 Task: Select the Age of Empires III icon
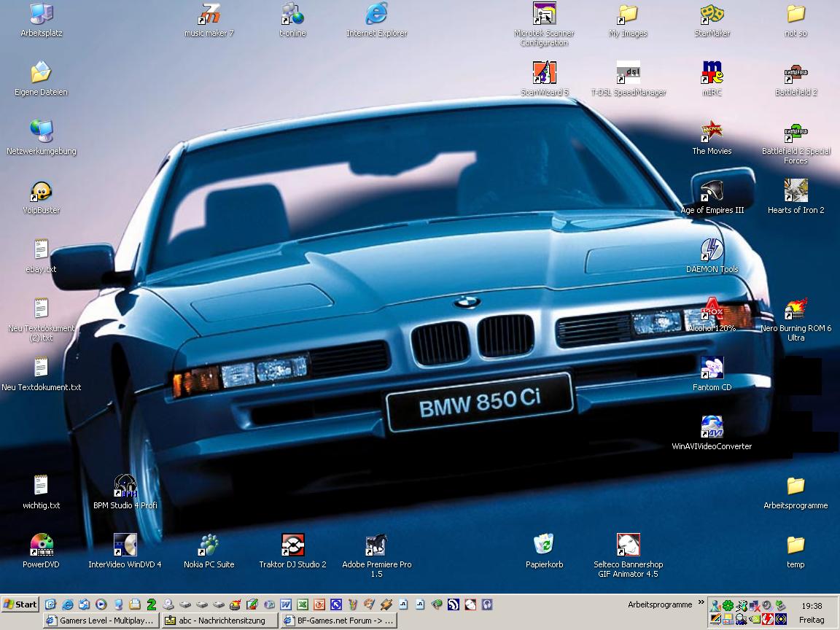712,192
